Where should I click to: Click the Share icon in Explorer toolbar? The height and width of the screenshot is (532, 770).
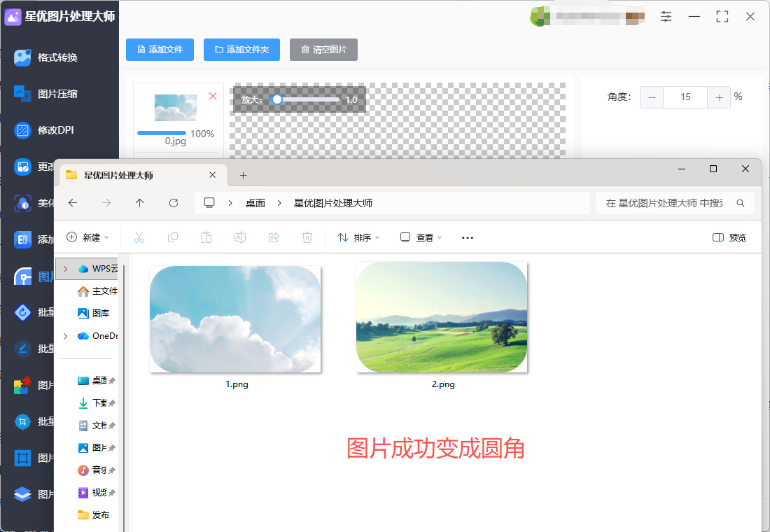coord(274,238)
